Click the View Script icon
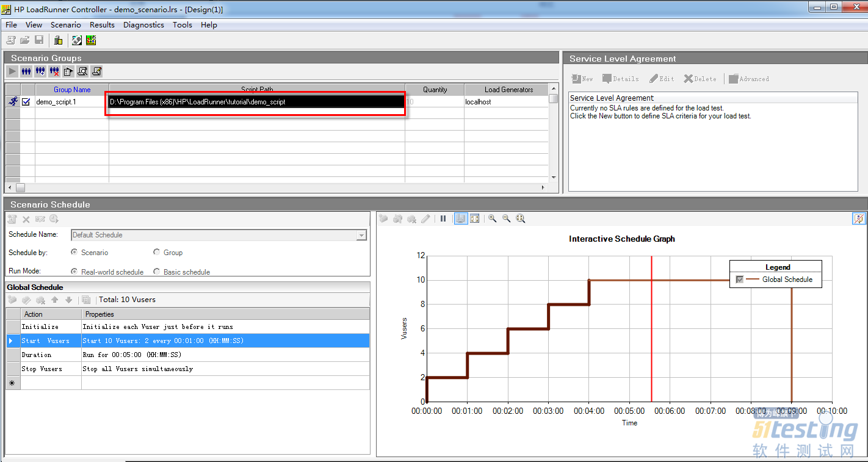The height and width of the screenshot is (462, 868). coord(96,71)
